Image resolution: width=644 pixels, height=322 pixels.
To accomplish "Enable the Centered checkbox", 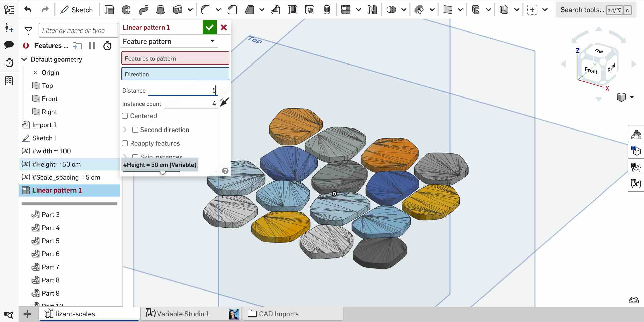I will point(125,116).
